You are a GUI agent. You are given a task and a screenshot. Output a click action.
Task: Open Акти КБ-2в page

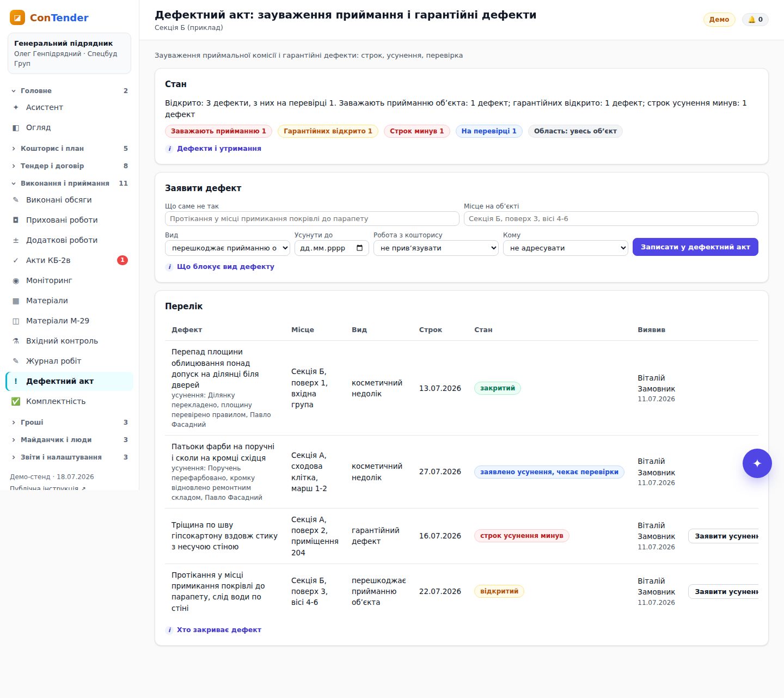point(69,260)
